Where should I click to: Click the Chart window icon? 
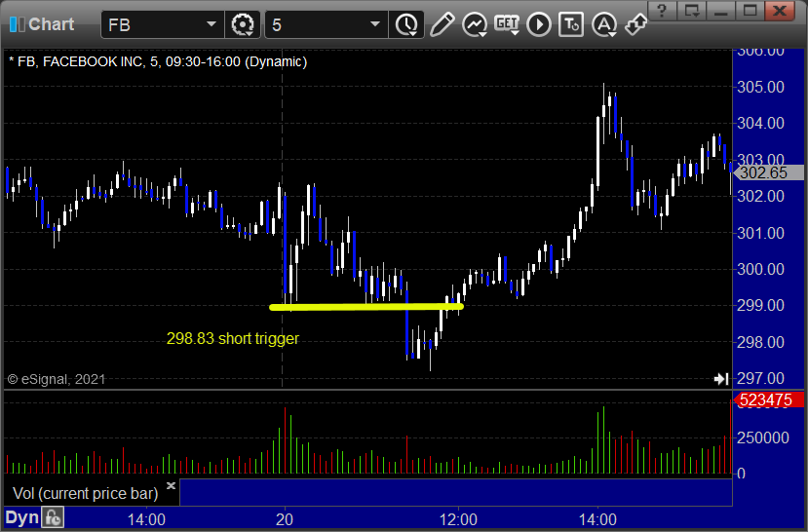17,24
